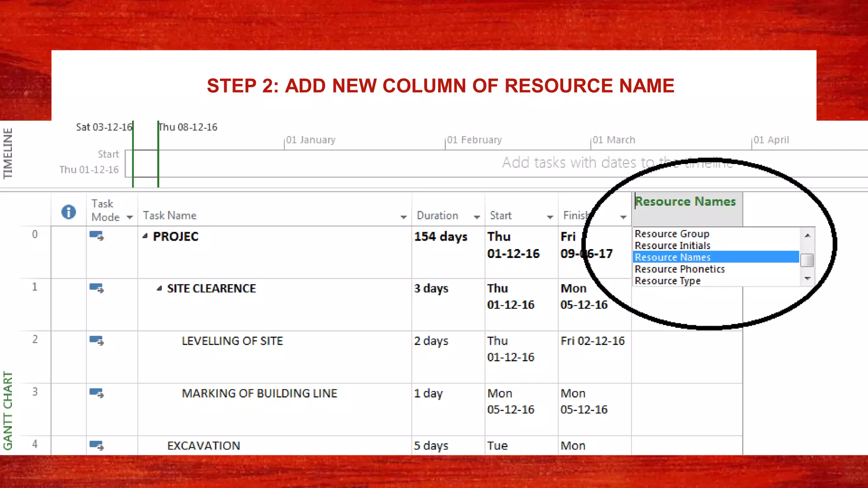Click the timeline Start Thu 01-12-16 label
The height and width of the screenshot is (488, 868).
[x=89, y=162]
